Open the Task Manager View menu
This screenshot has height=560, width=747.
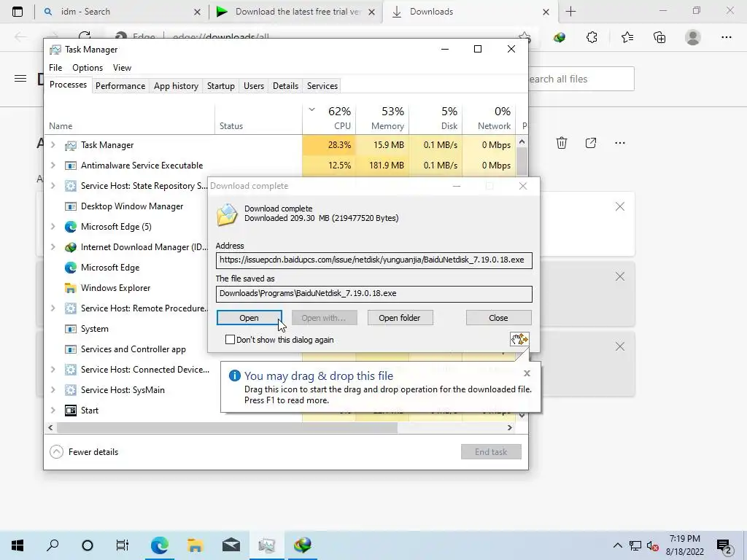(x=122, y=68)
